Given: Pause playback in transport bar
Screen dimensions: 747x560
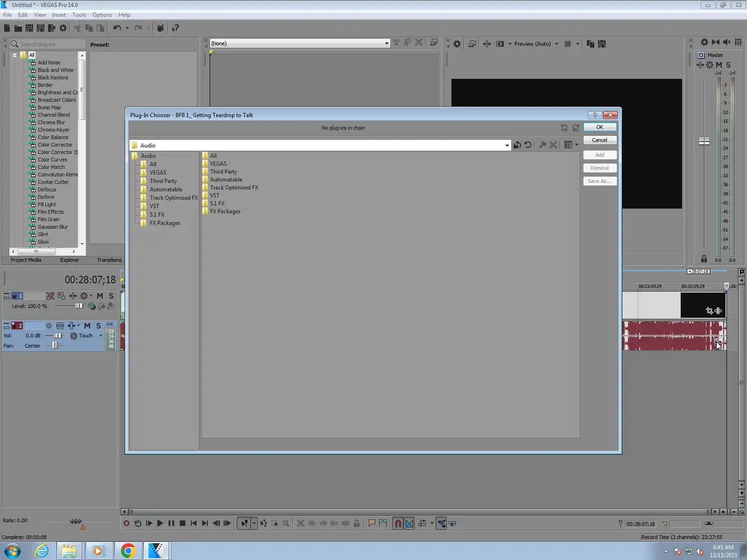Looking at the screenshot, I should pos(171,524).
